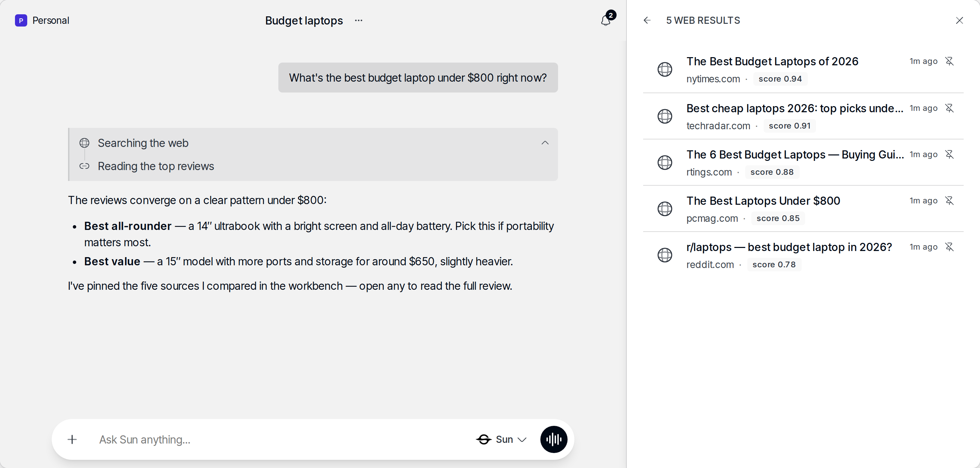
Task: Open Best cheap laptops 2026 result
Action: coord(794,108)
